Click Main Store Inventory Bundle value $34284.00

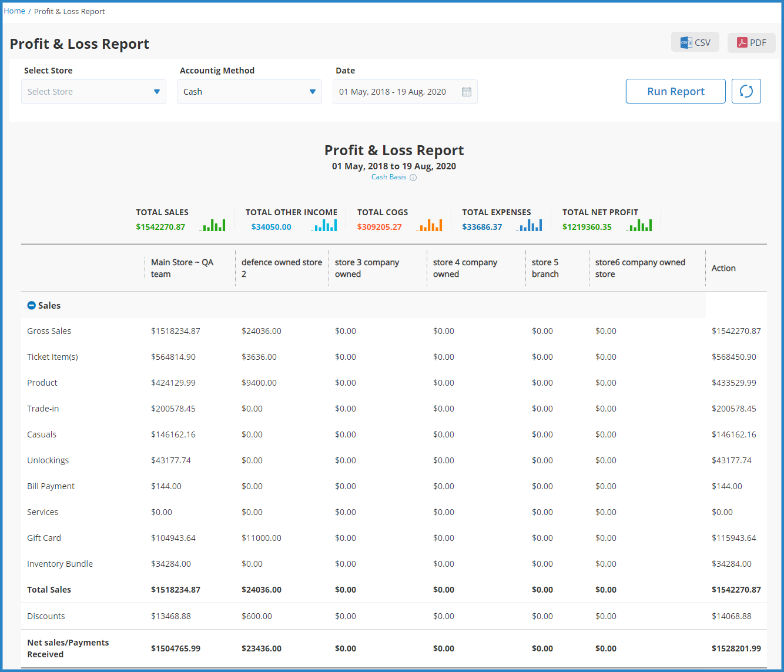(171, 564)
